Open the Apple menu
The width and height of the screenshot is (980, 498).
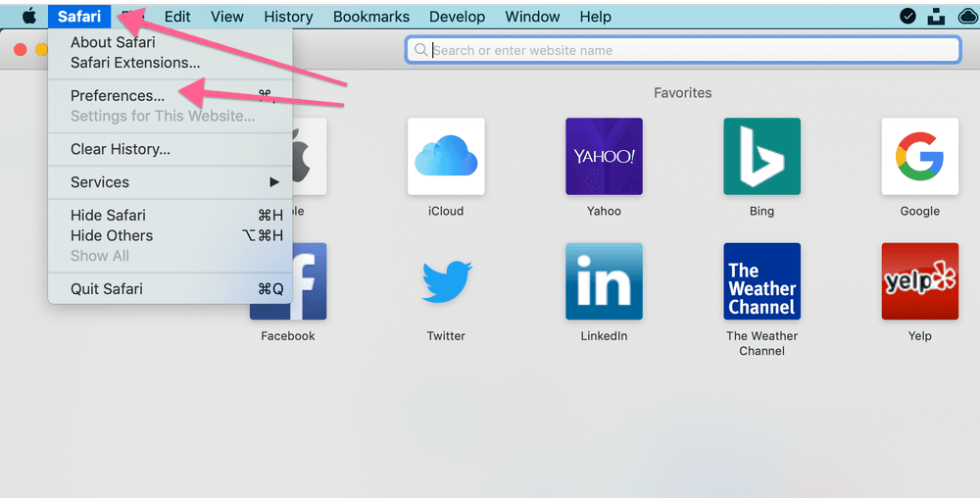[x=28, y=17]
